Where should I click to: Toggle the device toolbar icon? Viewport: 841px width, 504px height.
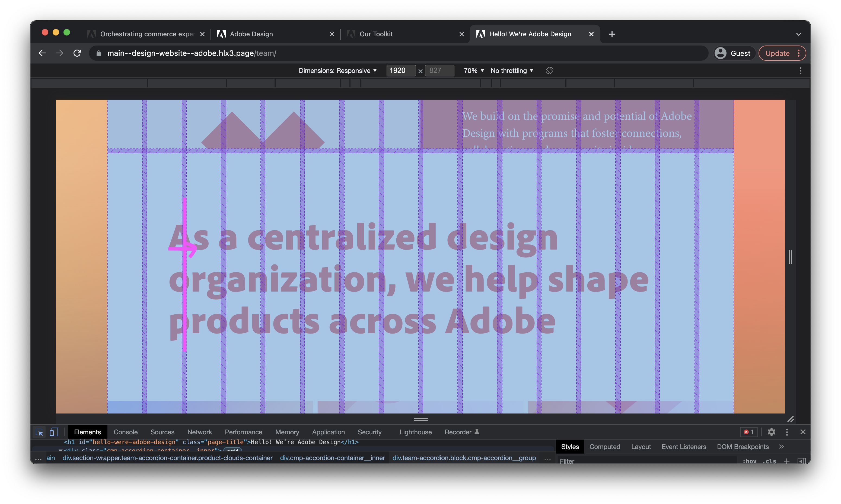click(54, 432)
